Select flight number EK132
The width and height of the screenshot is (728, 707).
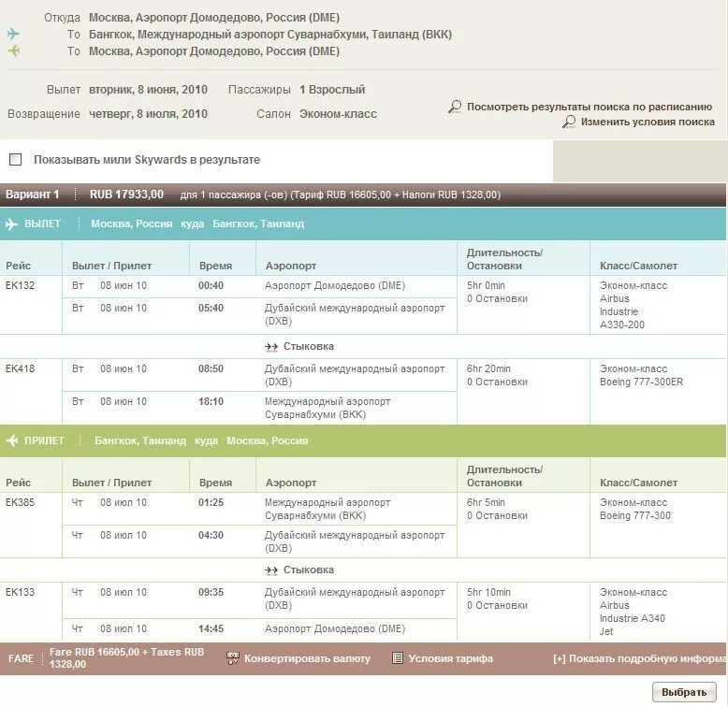point(20,285)
